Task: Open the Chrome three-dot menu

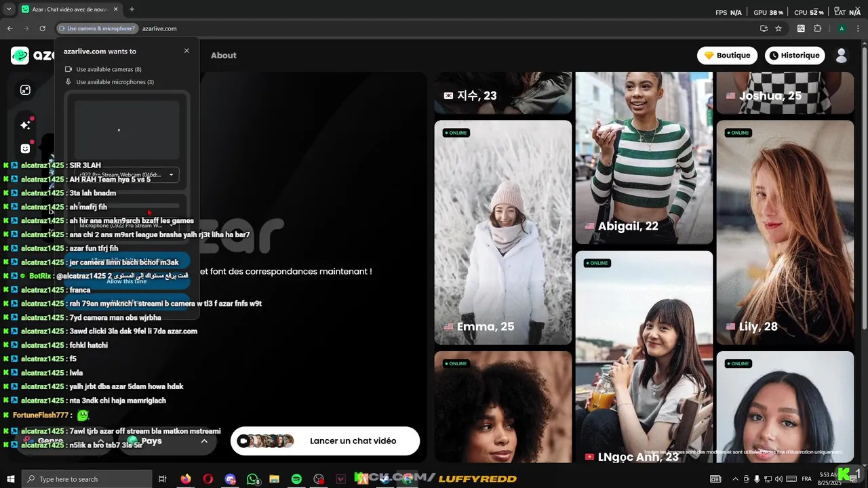Action: [x=858, y=28]
